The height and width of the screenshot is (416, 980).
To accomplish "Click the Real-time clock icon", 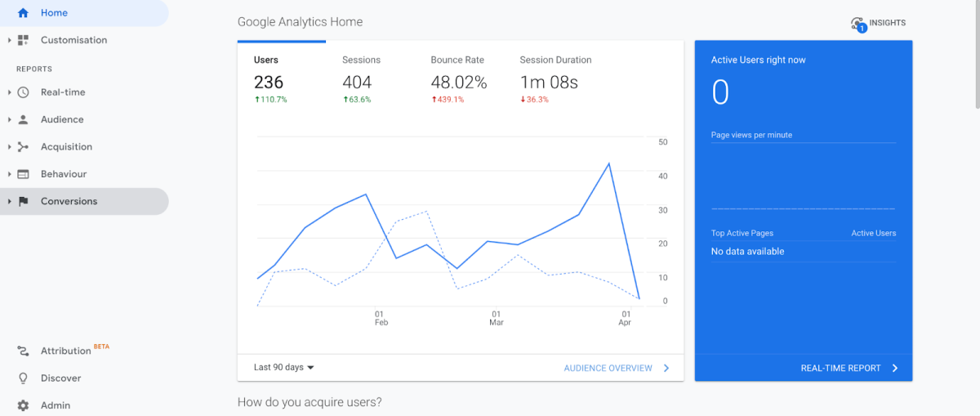I will (x=23, y=92).
